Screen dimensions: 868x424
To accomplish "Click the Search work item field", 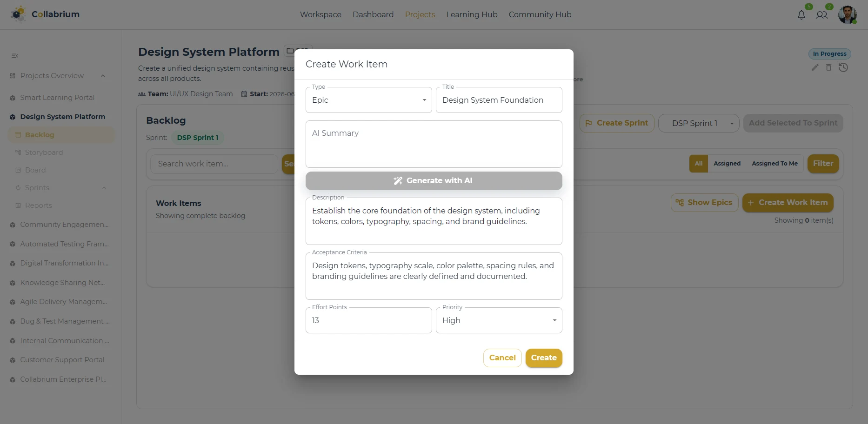I will coord(214,164).
